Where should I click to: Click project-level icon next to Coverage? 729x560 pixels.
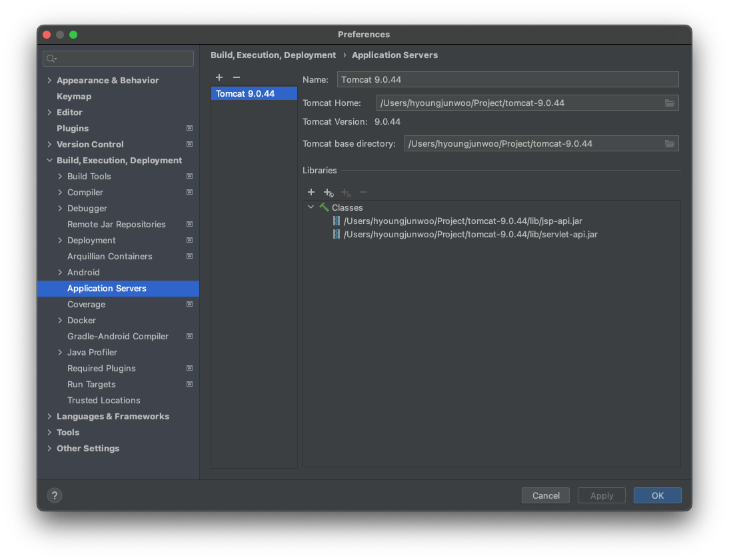coord(190,304)
